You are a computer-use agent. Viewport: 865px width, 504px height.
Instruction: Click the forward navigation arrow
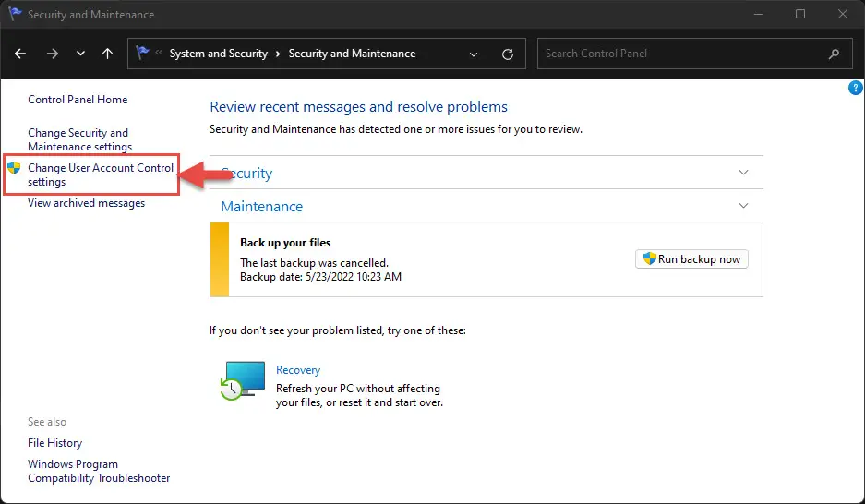coord(52,54)
